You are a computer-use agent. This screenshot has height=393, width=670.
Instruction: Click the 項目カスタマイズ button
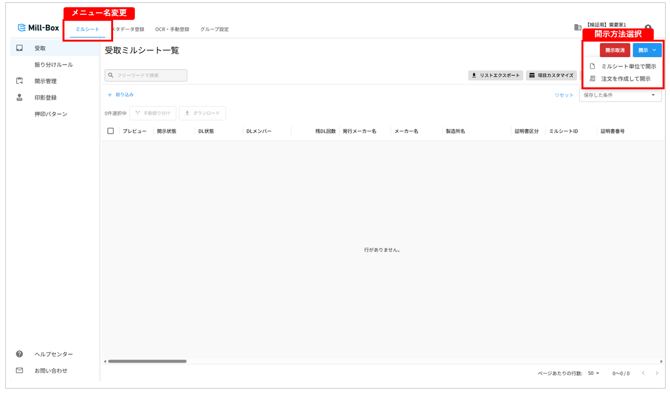[552, 75]
